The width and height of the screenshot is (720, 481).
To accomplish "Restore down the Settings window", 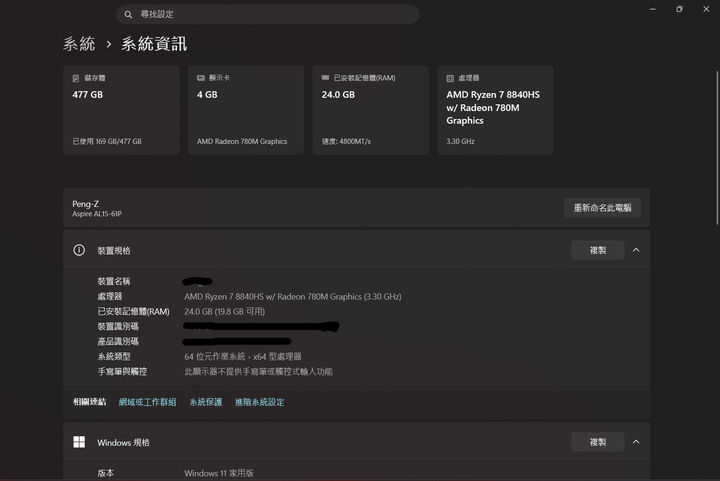I will click(x=679, y=9).
